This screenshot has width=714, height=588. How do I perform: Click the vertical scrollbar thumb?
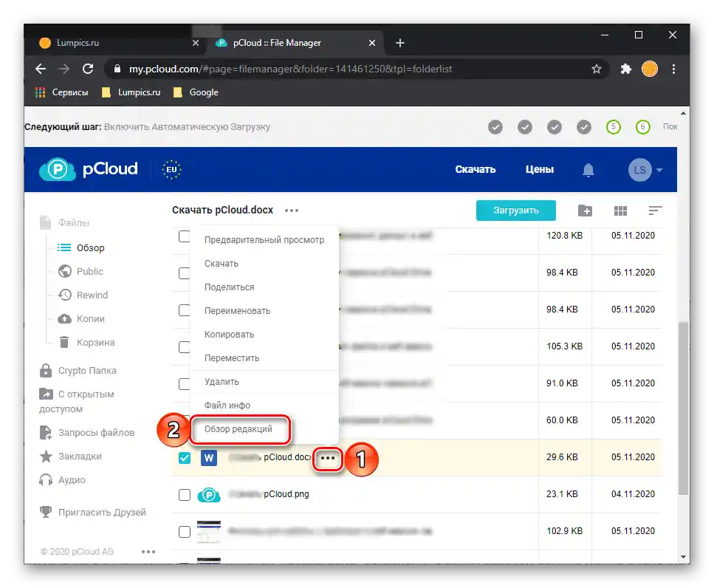pos(684,406)
